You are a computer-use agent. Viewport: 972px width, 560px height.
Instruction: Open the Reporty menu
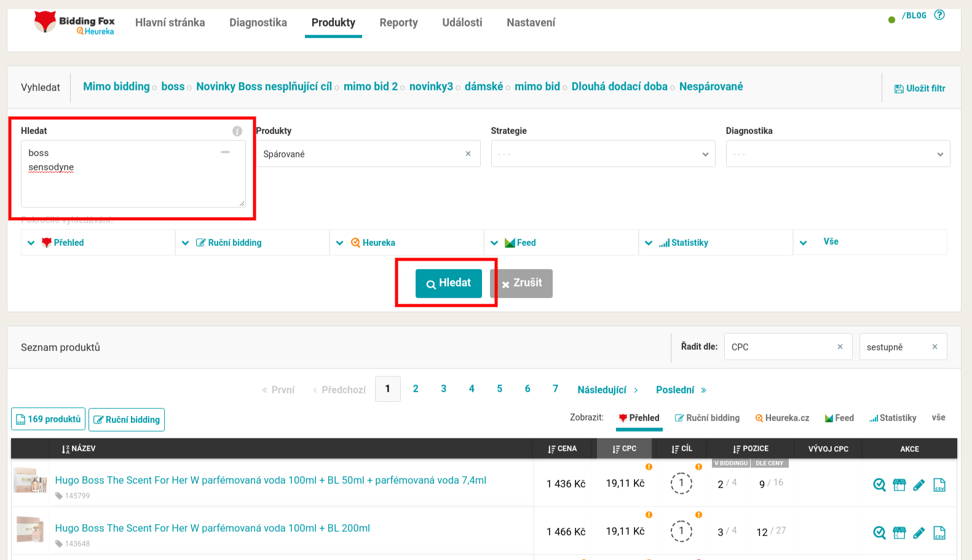[x=398, y=23]
